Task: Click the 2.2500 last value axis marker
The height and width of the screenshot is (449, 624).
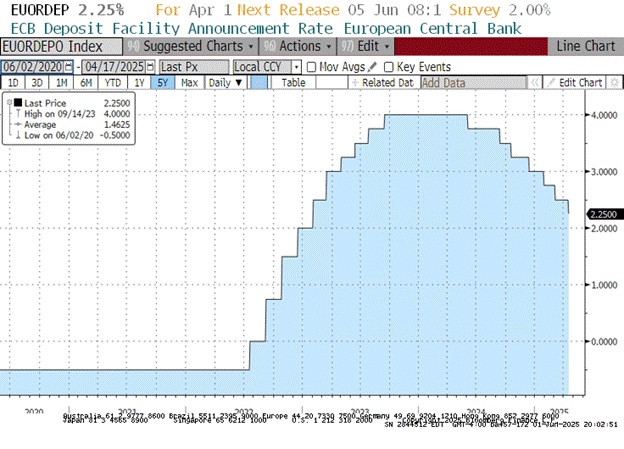Action: pyautogui.click(x=603, y=215)
